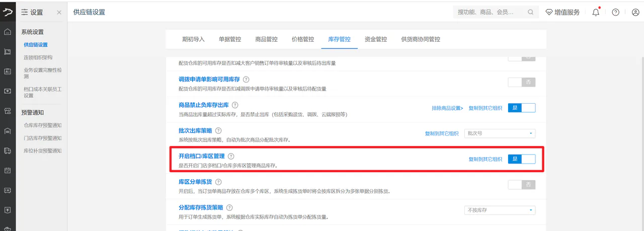The height and width of the screenshot is (231, 644).
Task: Open 库位补货预警通知 in the settings menu
Action: coord(42,150)
